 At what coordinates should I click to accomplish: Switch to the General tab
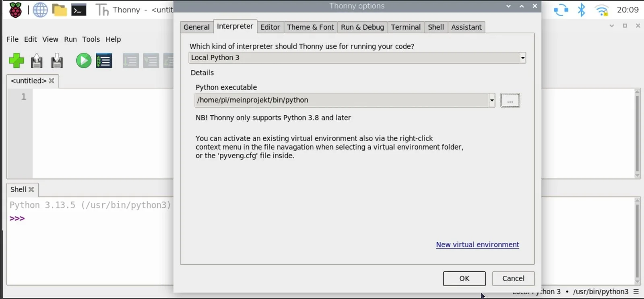pyautogui.click(x=196, y=27)
